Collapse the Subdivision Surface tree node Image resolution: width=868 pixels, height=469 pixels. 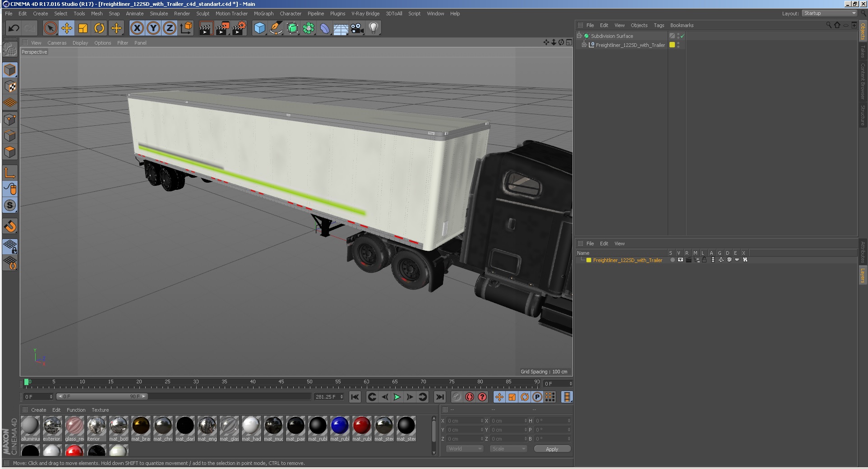[579, 36]
